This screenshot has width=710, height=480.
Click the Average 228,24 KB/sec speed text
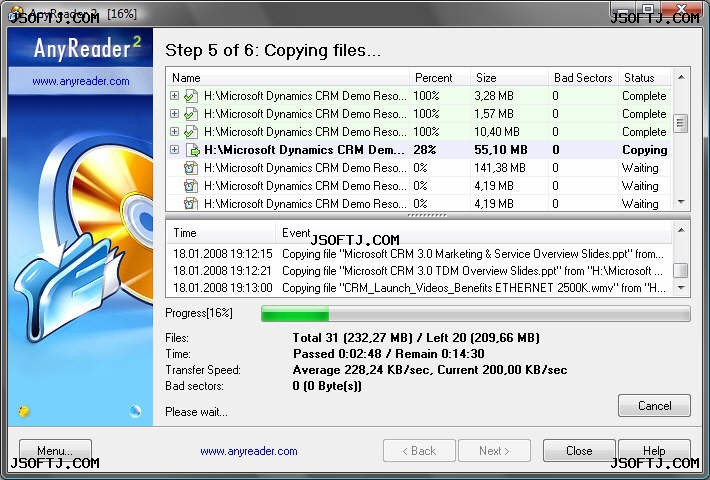[430, 370]
